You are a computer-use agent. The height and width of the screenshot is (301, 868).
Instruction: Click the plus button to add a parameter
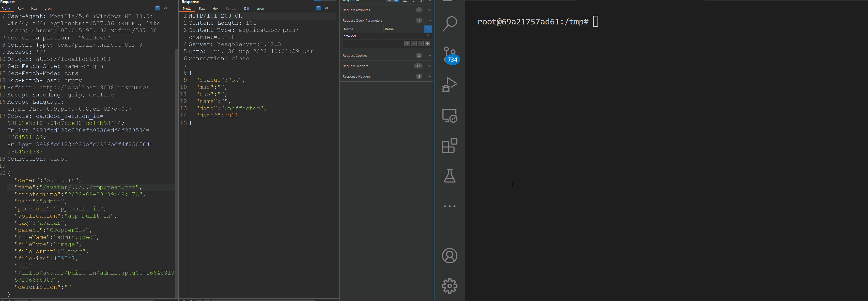(428, 43)
